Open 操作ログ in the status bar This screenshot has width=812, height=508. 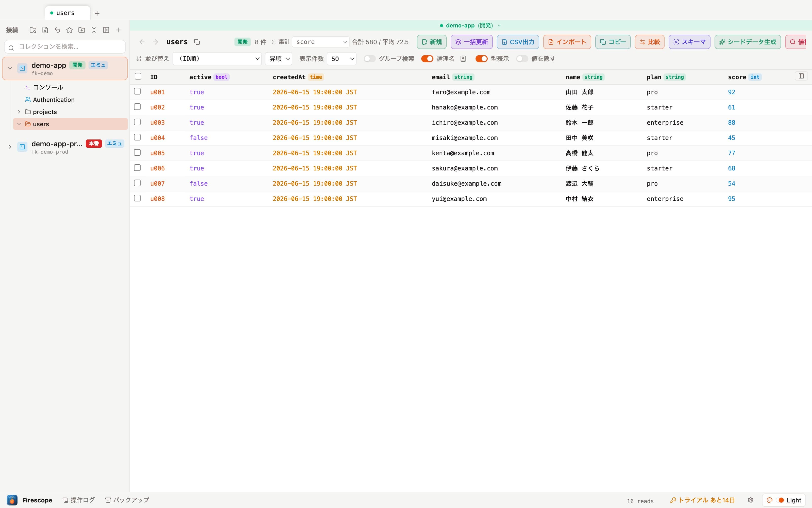[79, 500]
